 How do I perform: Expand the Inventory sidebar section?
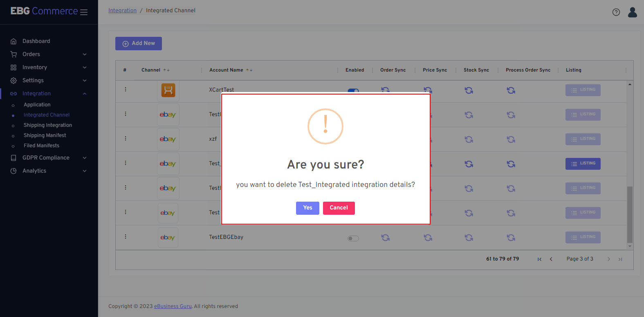coord(49,67)
